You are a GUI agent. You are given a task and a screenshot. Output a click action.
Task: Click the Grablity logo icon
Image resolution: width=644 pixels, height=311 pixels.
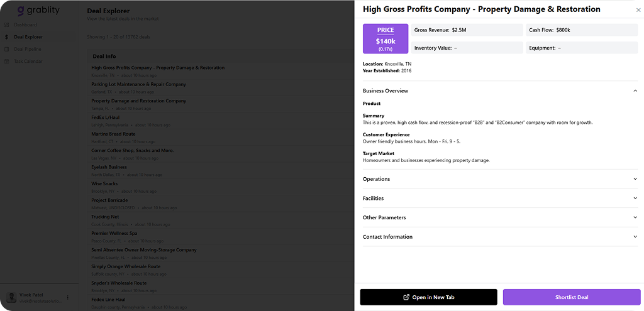pyautogui.click(x=21, y=11)
